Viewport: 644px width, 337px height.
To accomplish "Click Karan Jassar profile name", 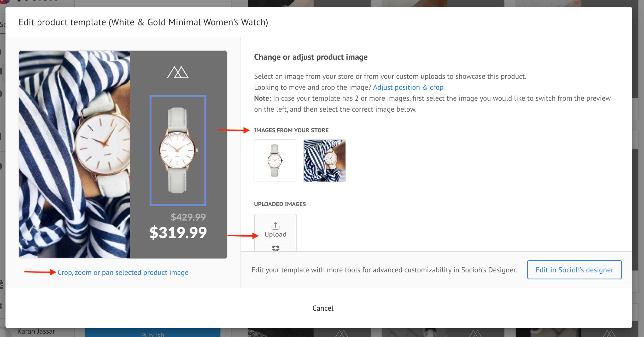I will (x=36, y=331).
